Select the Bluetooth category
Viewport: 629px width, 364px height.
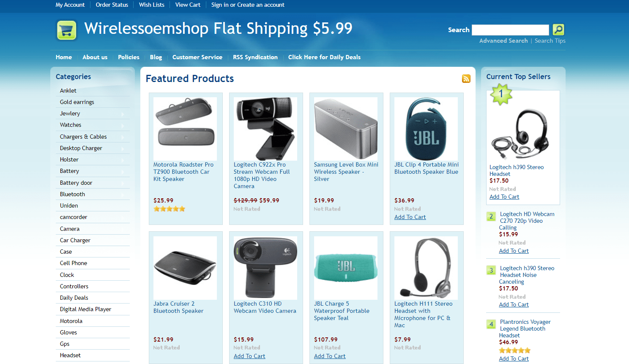[72, 194]
